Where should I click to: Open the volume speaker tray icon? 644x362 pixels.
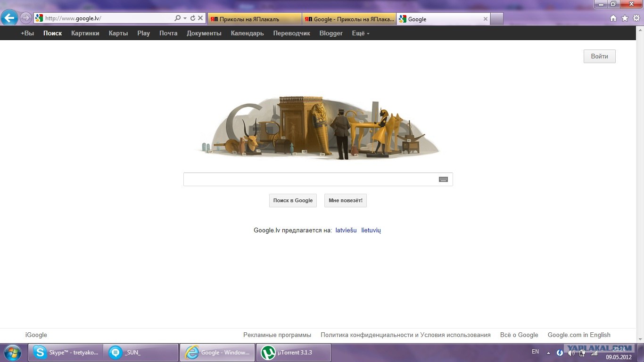[571, 353]
